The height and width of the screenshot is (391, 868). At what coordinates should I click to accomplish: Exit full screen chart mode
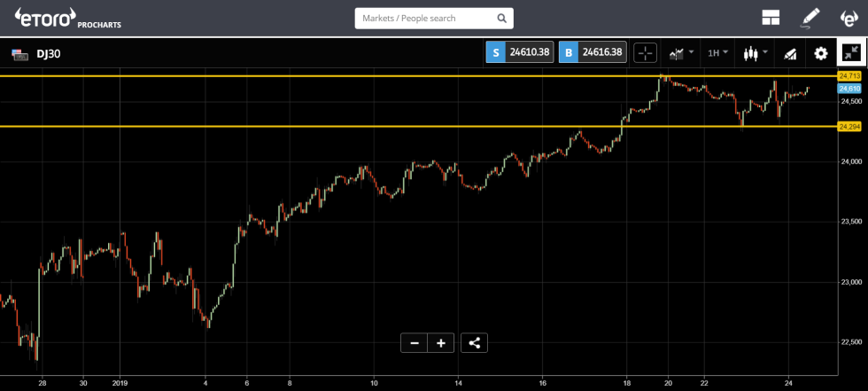851,53
